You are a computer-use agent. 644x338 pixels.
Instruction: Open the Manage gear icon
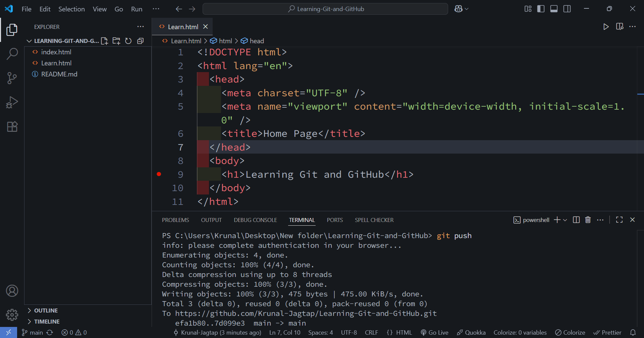coord(12,315)
